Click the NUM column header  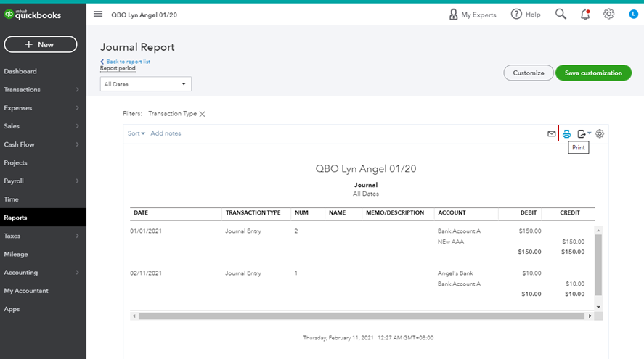click(301, 213)
